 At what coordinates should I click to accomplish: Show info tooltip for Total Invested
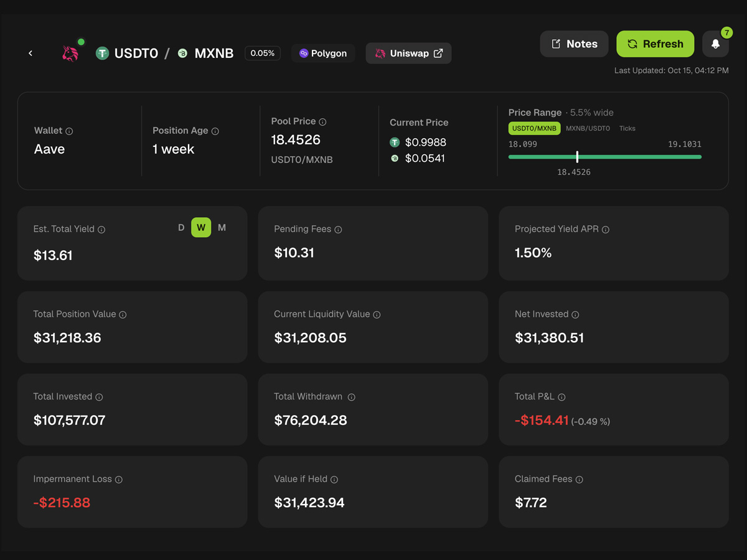click(99, 397)
